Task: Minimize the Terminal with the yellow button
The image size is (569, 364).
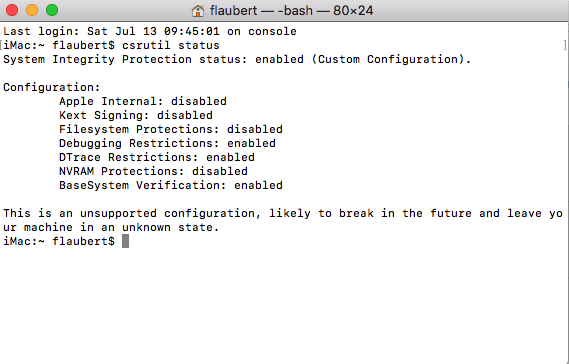Action: 32,10
